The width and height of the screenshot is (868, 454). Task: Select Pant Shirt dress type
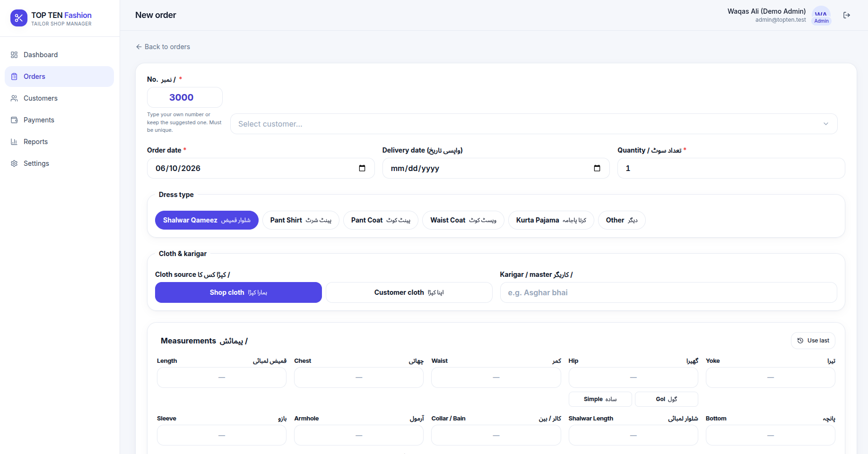pyautogui.click(x=301, y=220)
